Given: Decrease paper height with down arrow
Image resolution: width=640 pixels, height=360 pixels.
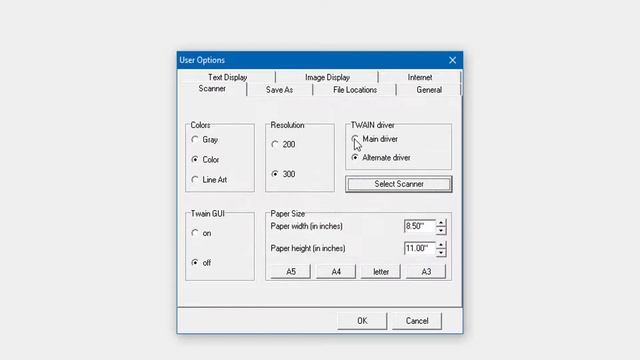Looking at the screenshot, I should 441,252.
